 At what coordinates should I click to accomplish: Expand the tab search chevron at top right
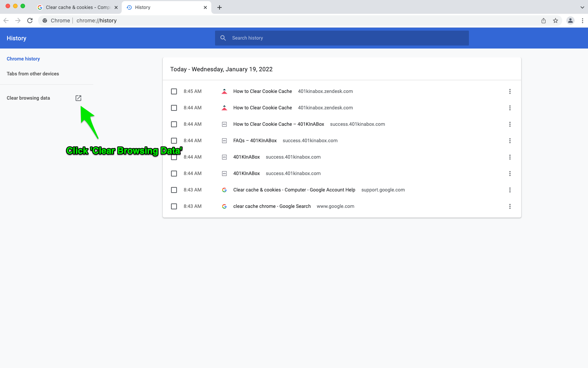pos(582,7)
